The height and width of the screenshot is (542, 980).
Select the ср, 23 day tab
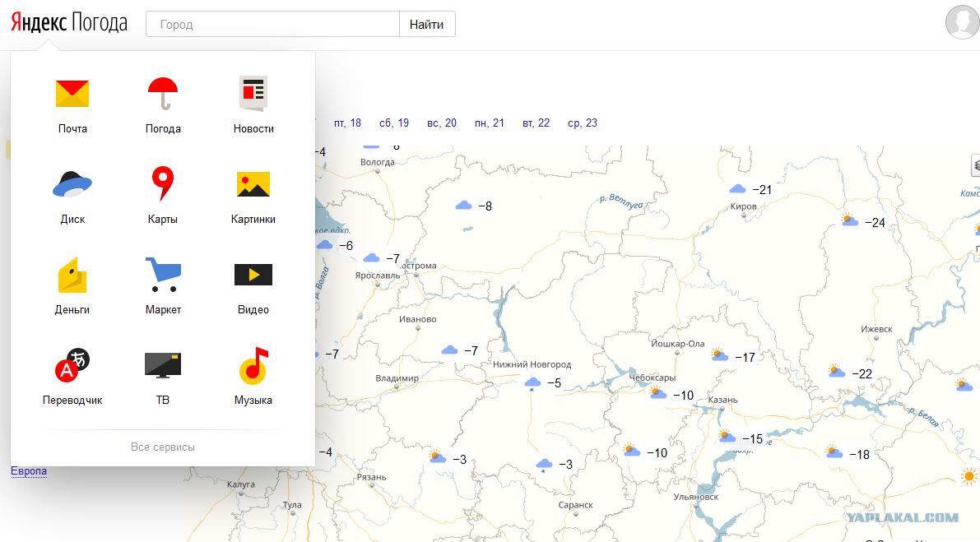583,123
